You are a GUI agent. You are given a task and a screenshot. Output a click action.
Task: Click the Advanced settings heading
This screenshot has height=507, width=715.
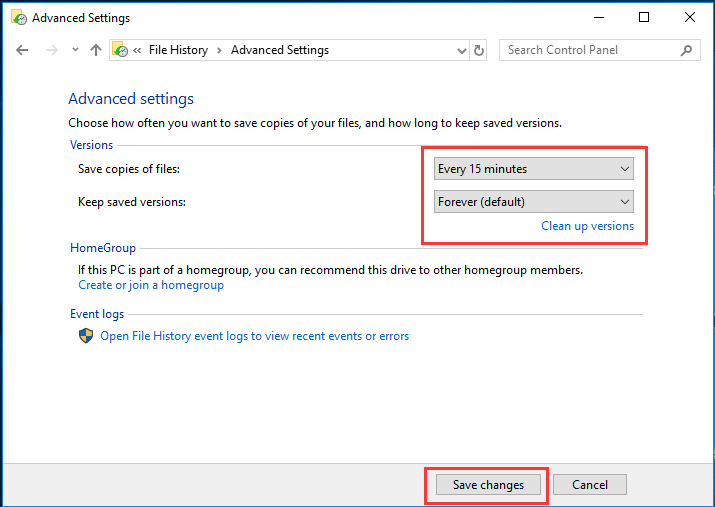click(131, 99)
